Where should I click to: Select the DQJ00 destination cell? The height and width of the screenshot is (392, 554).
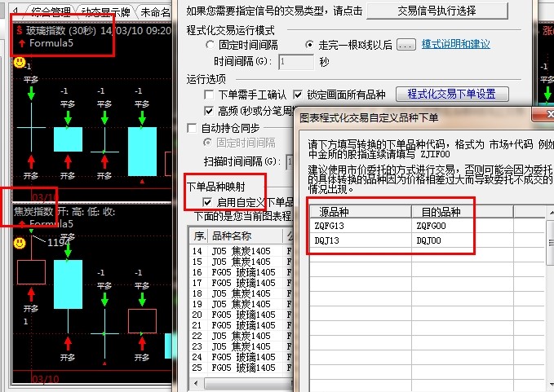(x=463, y=240)
